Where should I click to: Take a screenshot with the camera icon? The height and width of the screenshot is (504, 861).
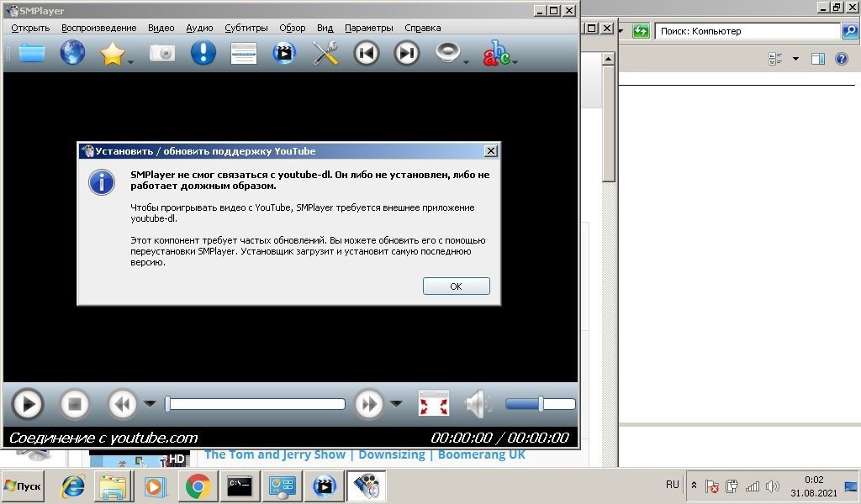(x=162, y=53)
